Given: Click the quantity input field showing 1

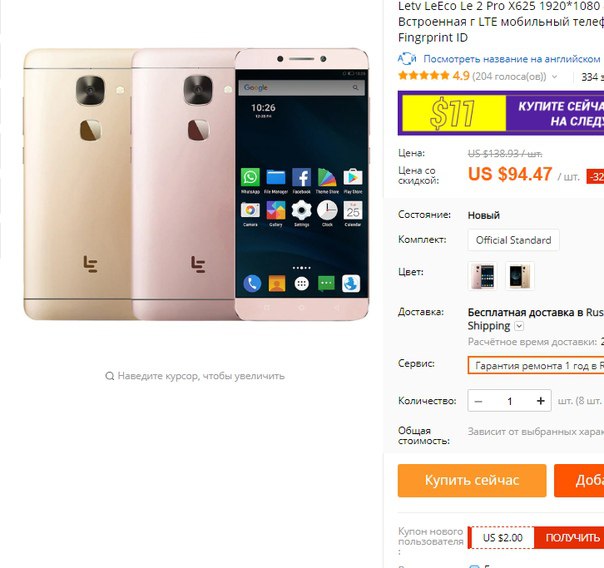Looking at the screenshot, I should pyautogui.click(x=509, y=401).
